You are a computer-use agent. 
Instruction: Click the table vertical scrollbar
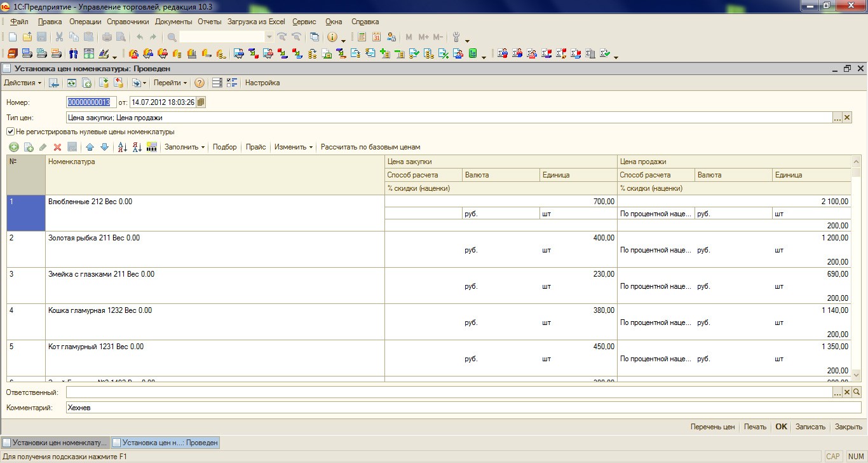click(x=857, y=267)
